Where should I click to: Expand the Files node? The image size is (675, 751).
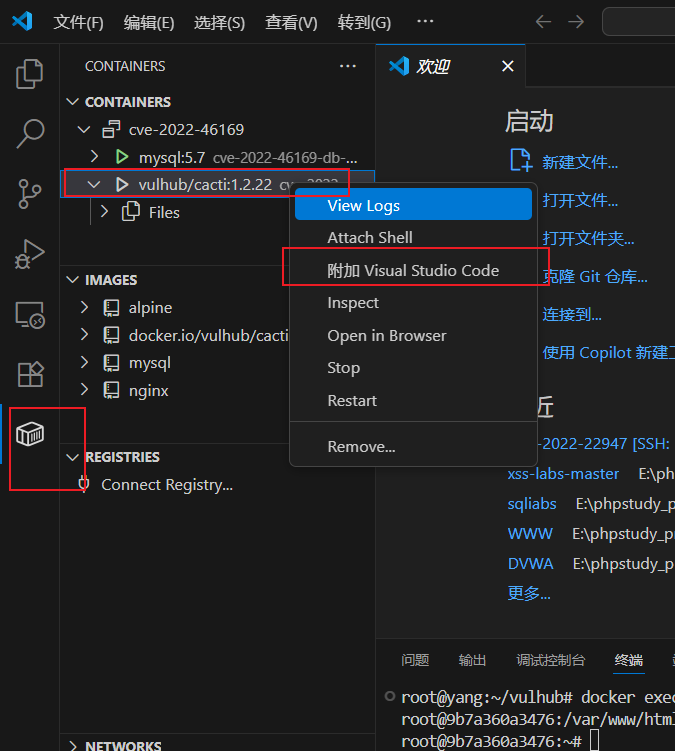point(104,212)
